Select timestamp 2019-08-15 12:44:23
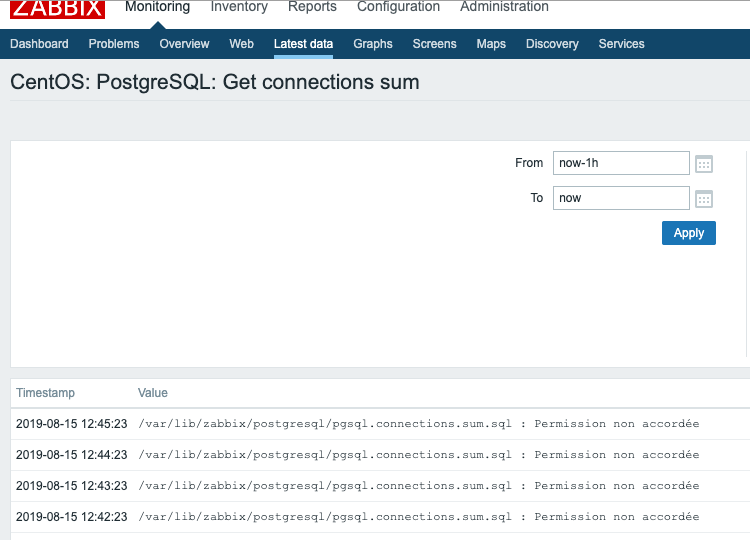This screenshot has width=750, height=540. point(72,455)
